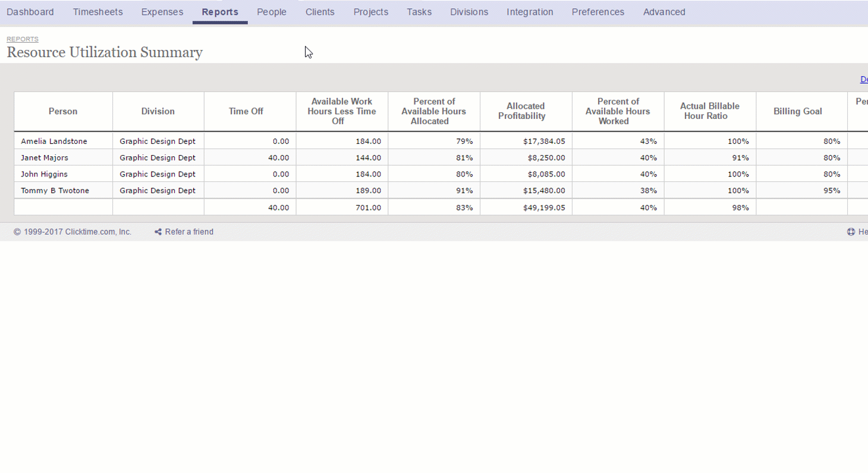Open the Integration tab
868x473 pixels.
click(x=530, y=12)
